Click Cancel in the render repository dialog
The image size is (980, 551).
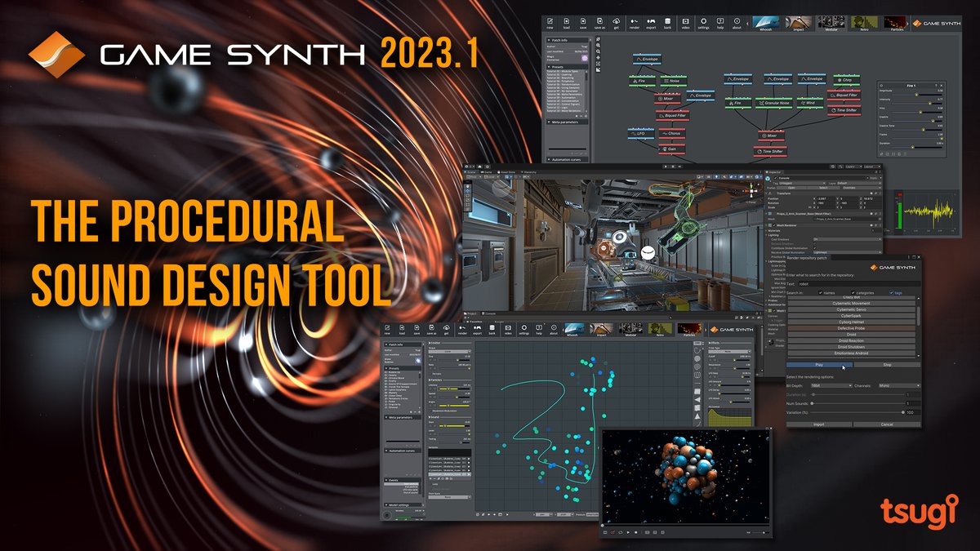coord(887,424)
